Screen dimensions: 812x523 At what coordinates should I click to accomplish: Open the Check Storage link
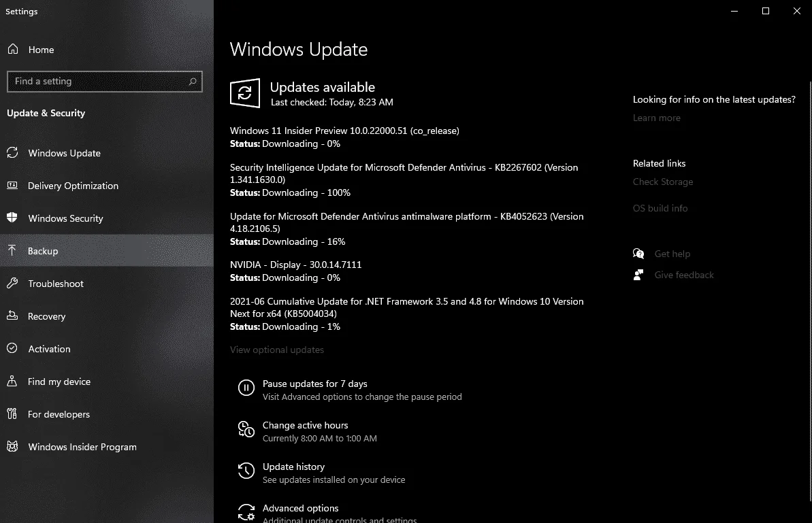[662, 182]
